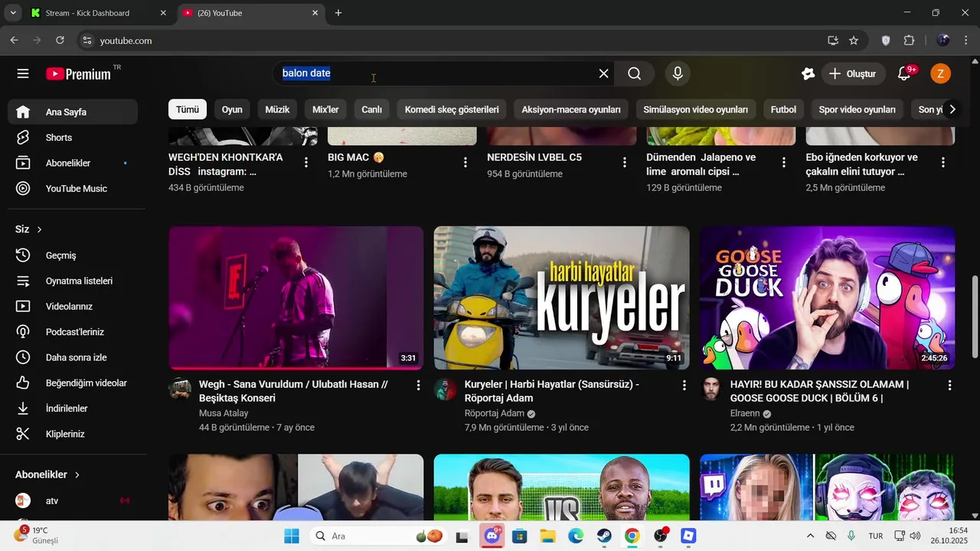Open YouTube Music from sidebar
Viewport: 980px width, 551px height.
click(73, 188)
